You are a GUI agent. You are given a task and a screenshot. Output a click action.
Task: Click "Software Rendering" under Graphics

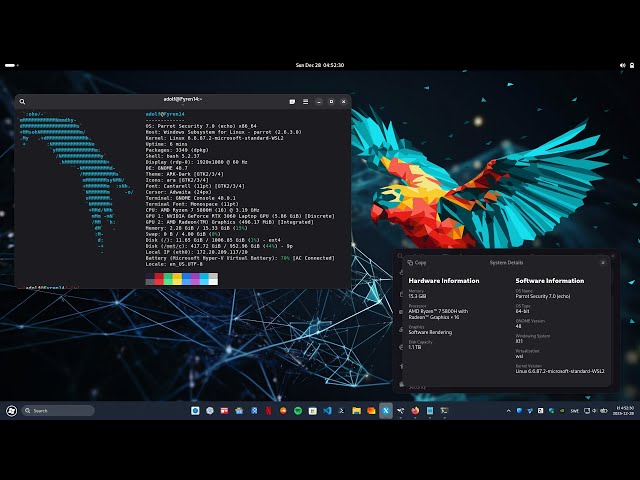[x=430, y=332]
